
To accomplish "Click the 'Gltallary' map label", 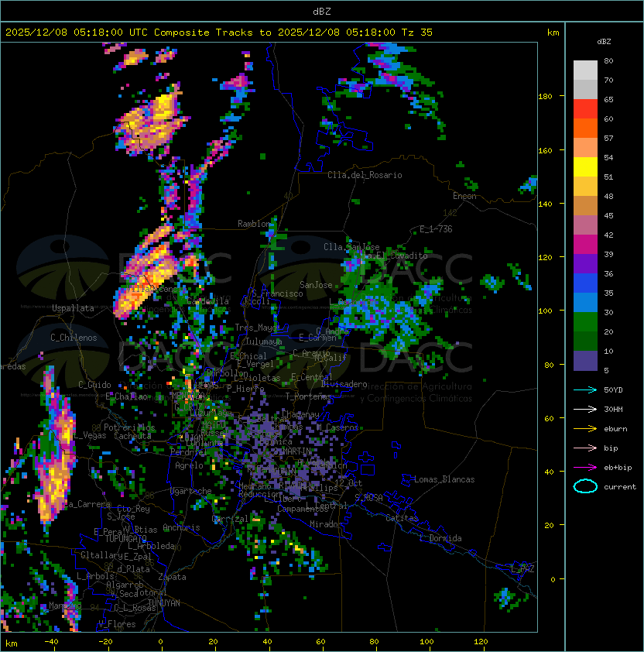I will coord(101,555).
